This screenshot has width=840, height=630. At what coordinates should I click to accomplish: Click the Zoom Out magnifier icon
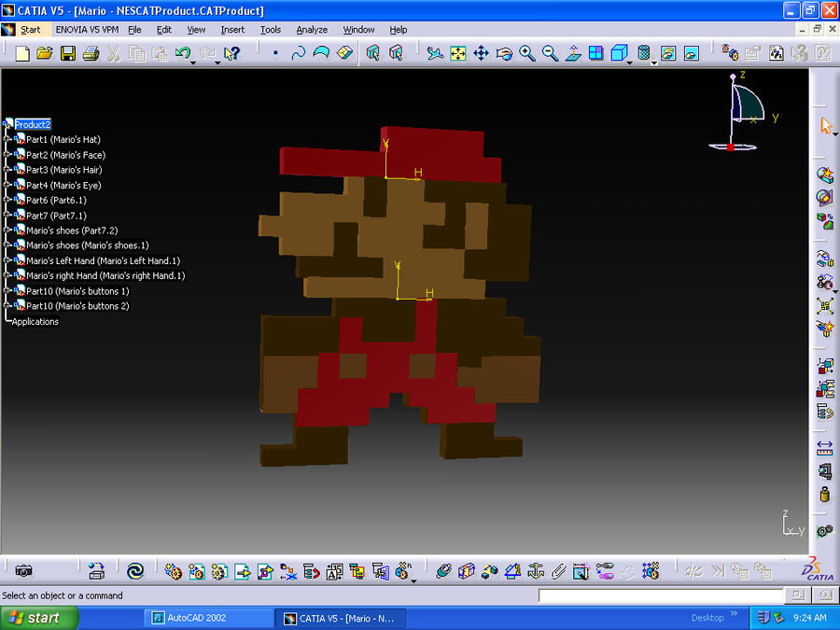pyautogui.click(x=550, y=53)
